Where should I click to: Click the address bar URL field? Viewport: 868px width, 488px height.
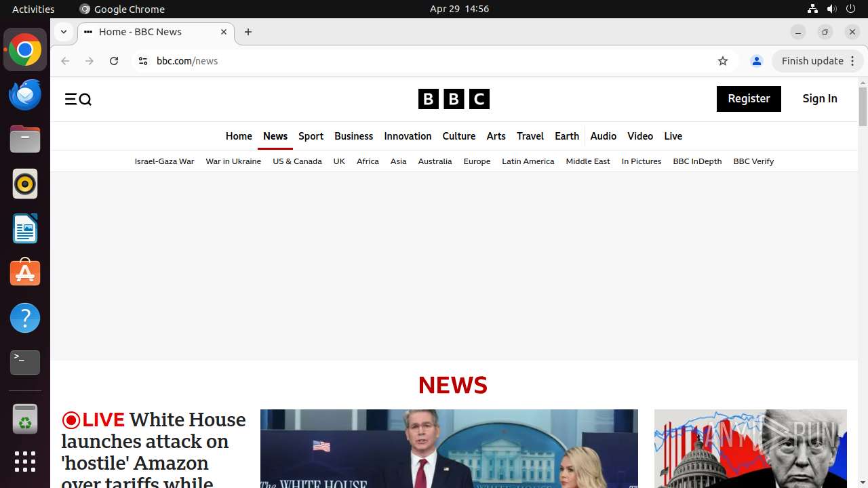click(x=434, y=61)
